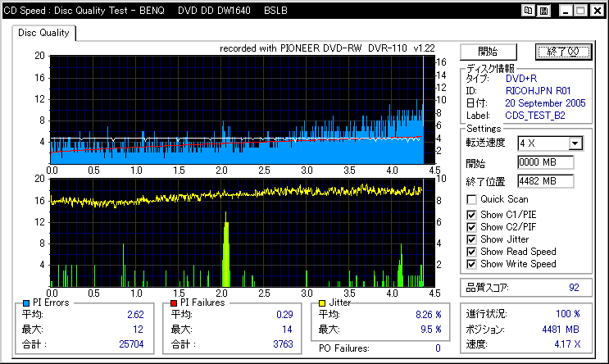Click the yellow Jitter color swatch
609x364 pixels.
(x=322, y=303)
